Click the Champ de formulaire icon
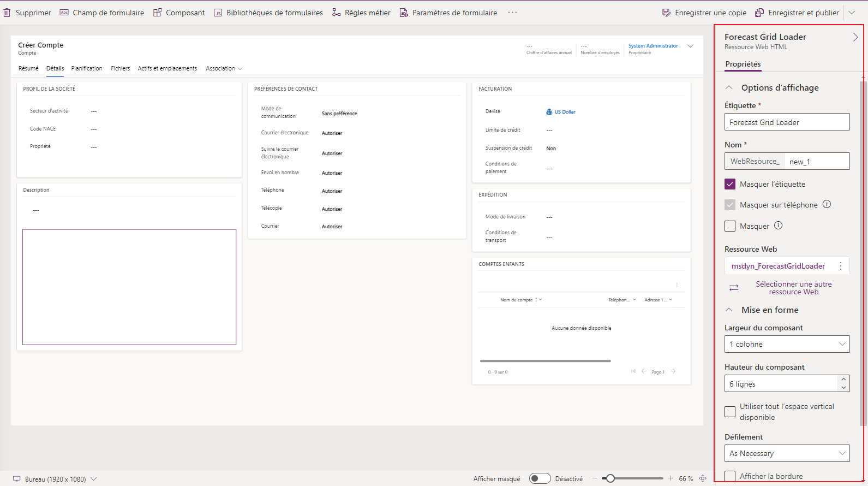This screenshot has width=868, height=486. point(64,13)
